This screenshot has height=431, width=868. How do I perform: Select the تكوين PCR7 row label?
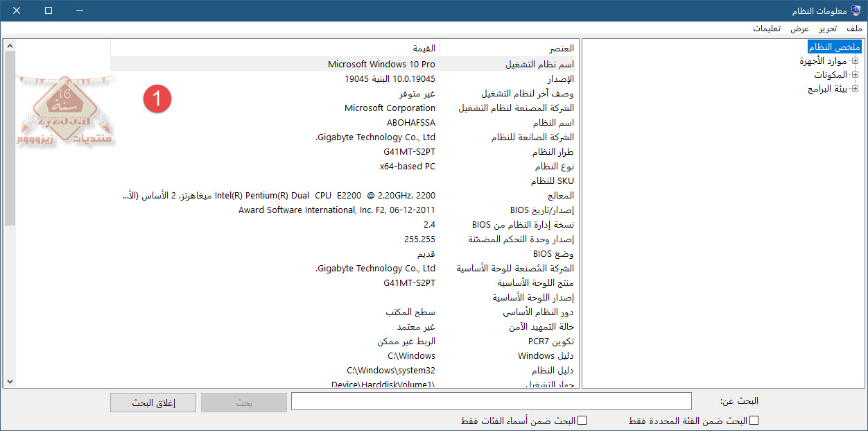pos(551,341)
